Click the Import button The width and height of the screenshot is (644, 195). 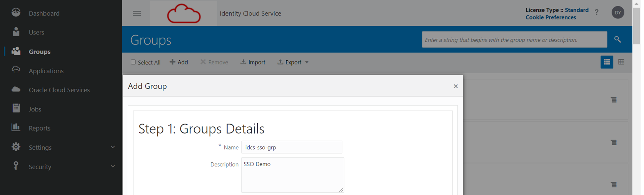[253, 62]
